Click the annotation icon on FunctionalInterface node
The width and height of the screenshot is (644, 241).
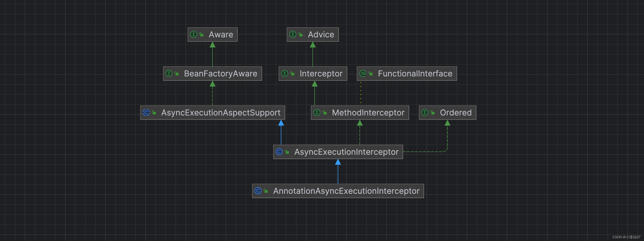[x=363, y=73]
